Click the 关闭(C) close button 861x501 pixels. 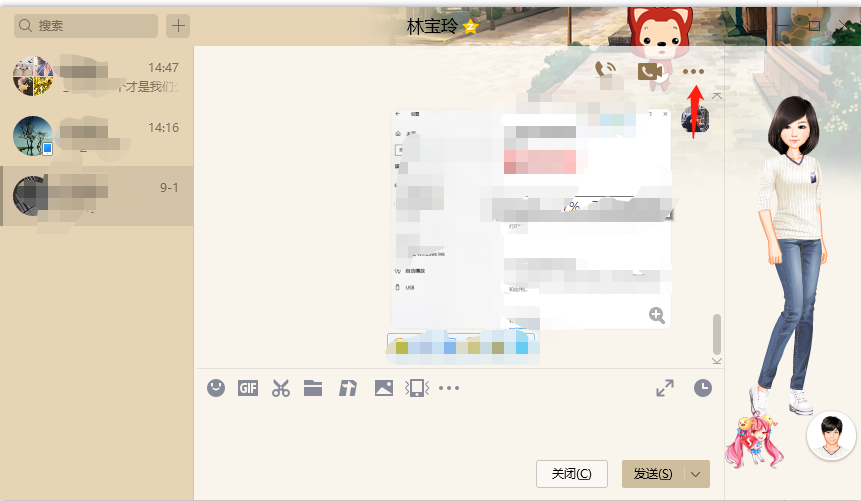coord(572,474)
